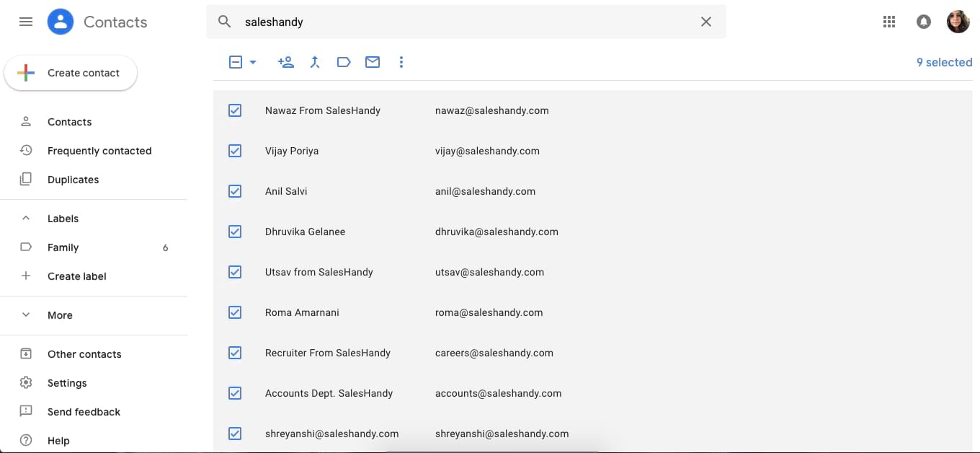Click the Contacts logo icon
This screenshot has width=980, height=453.
[61, 22]
